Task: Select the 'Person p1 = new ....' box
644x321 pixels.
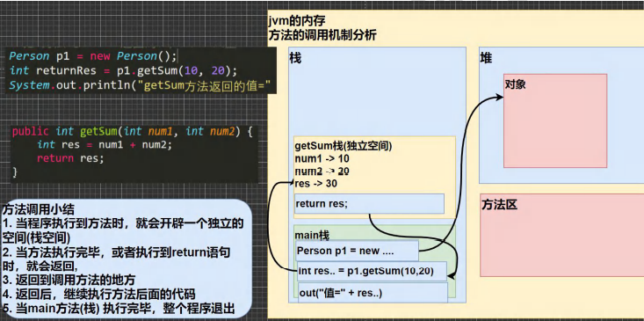Action: (x=357, y=251)
